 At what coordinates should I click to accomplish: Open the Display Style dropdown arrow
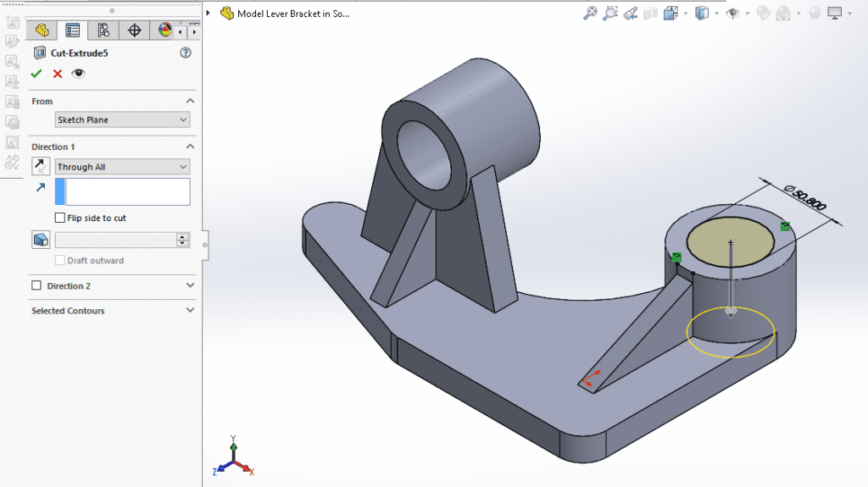[x=716, y=14]
